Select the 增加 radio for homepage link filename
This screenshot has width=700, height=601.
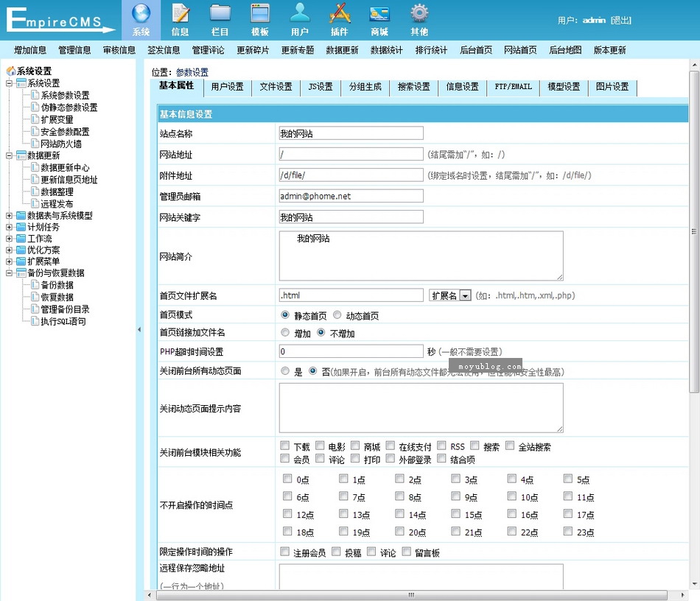click(285, 332)
